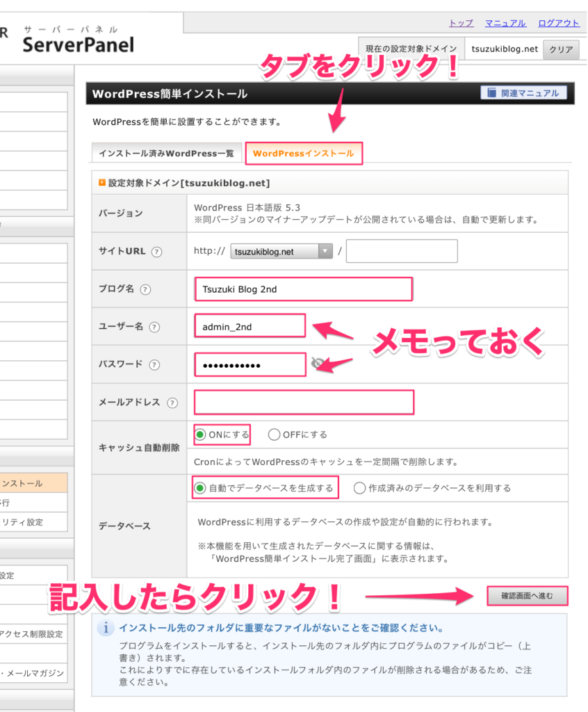Switch to インストール済みWordPress一覧 tab

pyautogui.click(x=167, y=154)
